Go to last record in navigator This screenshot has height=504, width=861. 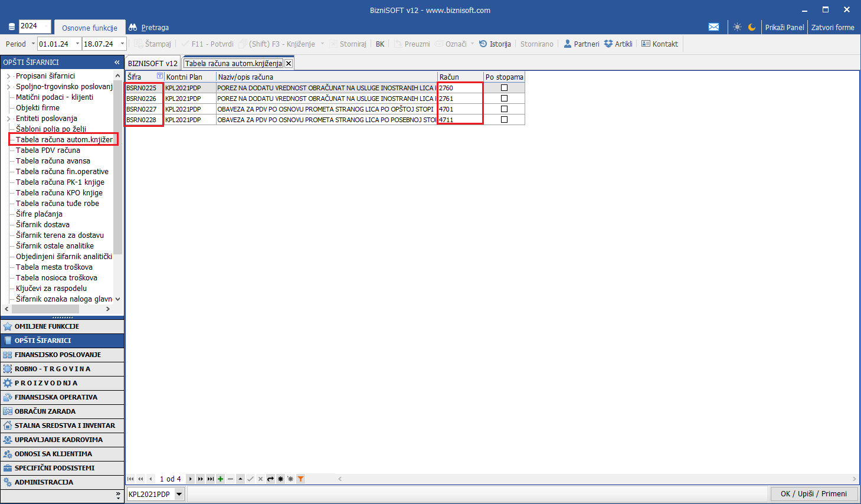(x=210, y=479)
